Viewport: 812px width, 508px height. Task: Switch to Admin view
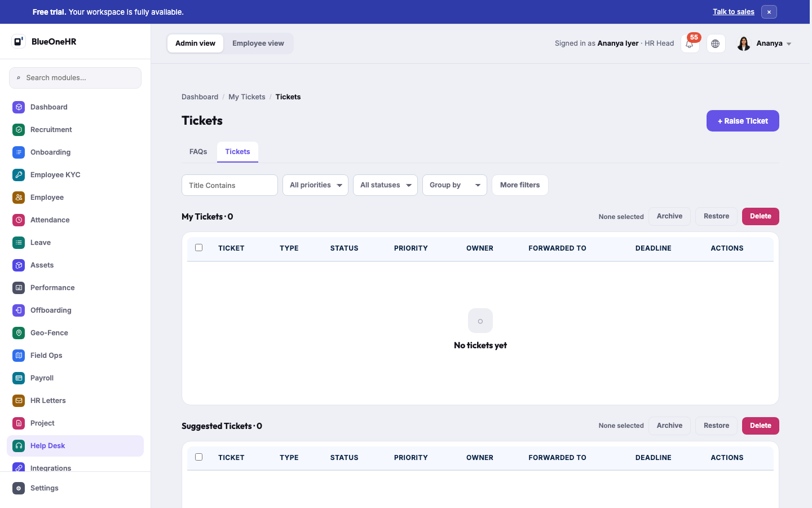click(x=195, y=43)
